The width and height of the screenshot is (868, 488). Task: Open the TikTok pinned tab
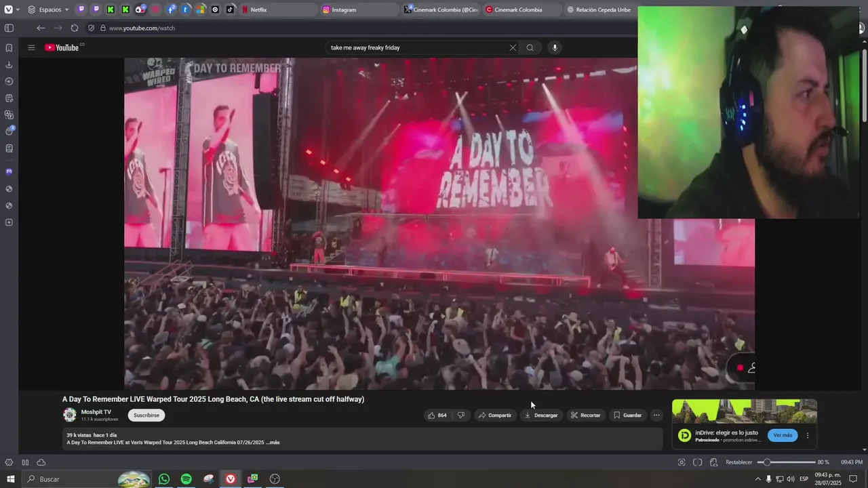(x=230, y=9)
